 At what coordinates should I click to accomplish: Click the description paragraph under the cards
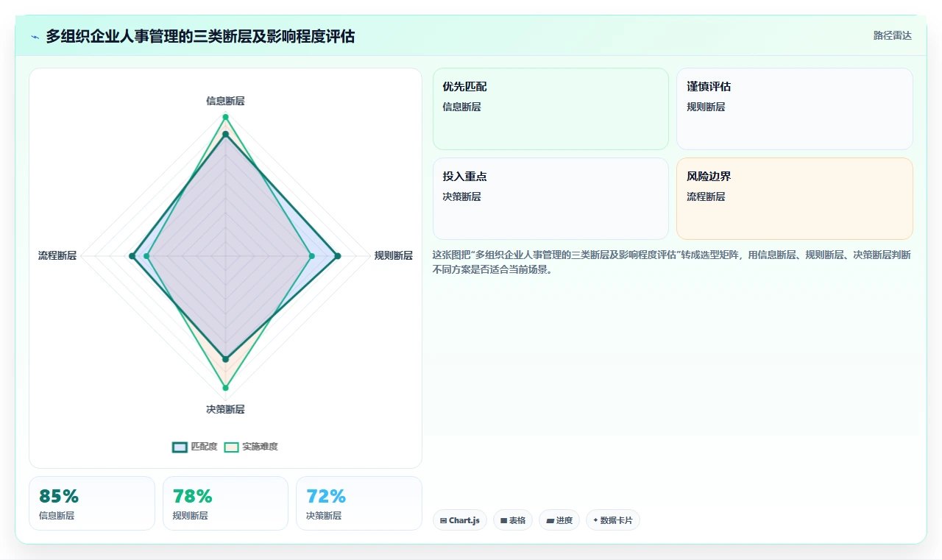pyautogui.click(x=673, y=262)
